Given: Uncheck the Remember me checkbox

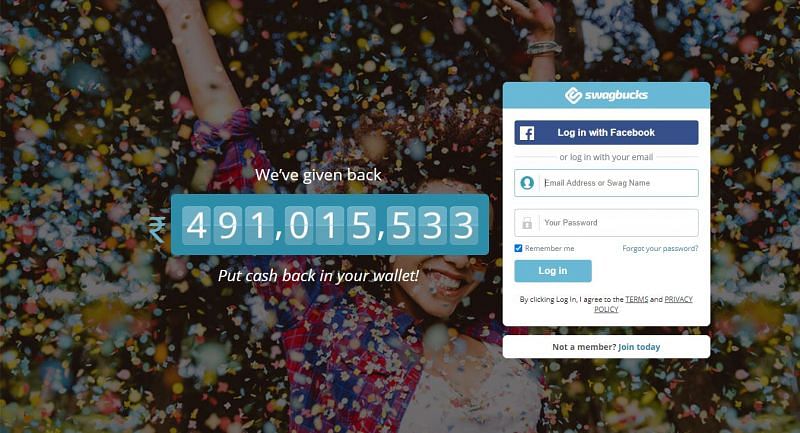Looking at the screenshot, I should pyautogui.click(x=518, y=248).
